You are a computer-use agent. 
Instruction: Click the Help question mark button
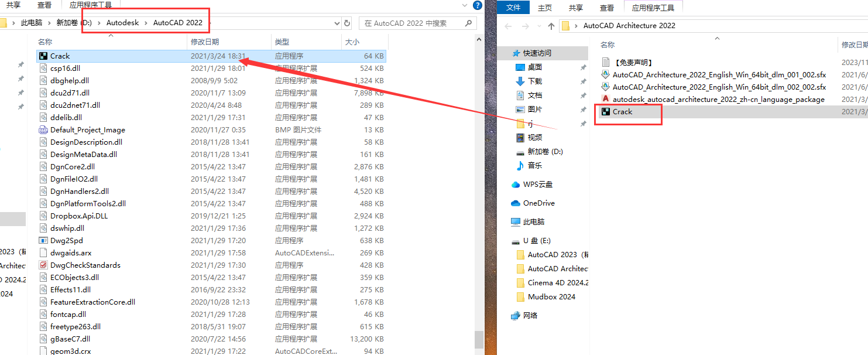pyautogui.click(x=478, y=5)
